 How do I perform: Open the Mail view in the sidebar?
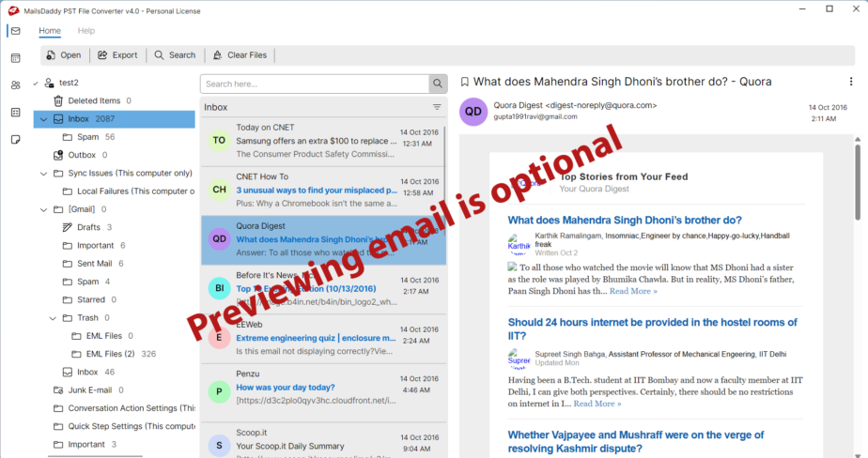pos(15,31)
